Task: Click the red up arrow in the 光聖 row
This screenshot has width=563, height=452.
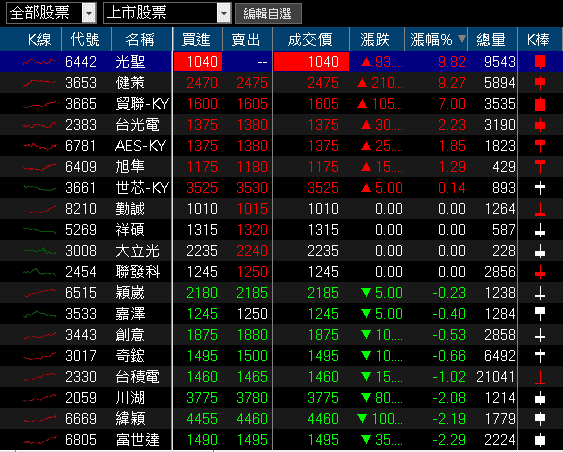Action: [x=366, y=62]
